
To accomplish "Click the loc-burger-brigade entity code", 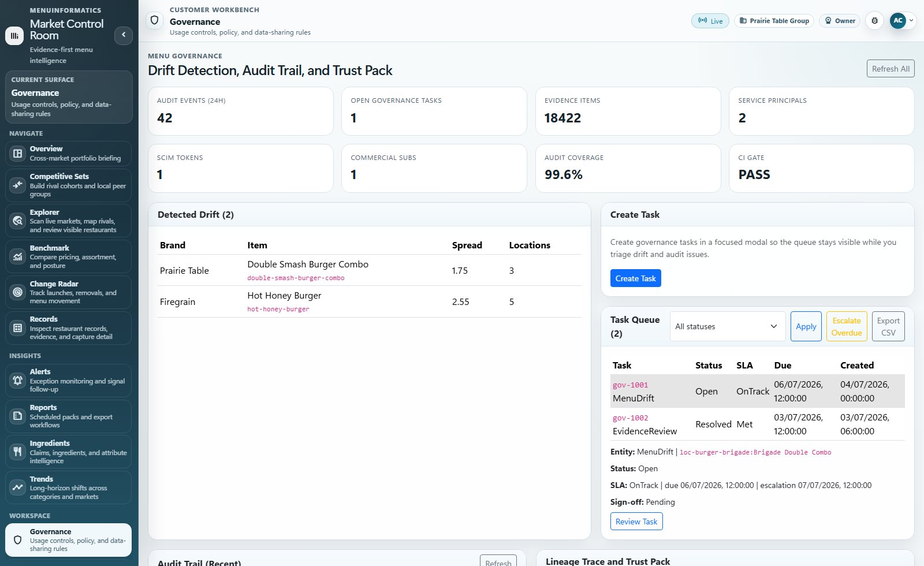I will pyautogui.click(x=755, y=452).
